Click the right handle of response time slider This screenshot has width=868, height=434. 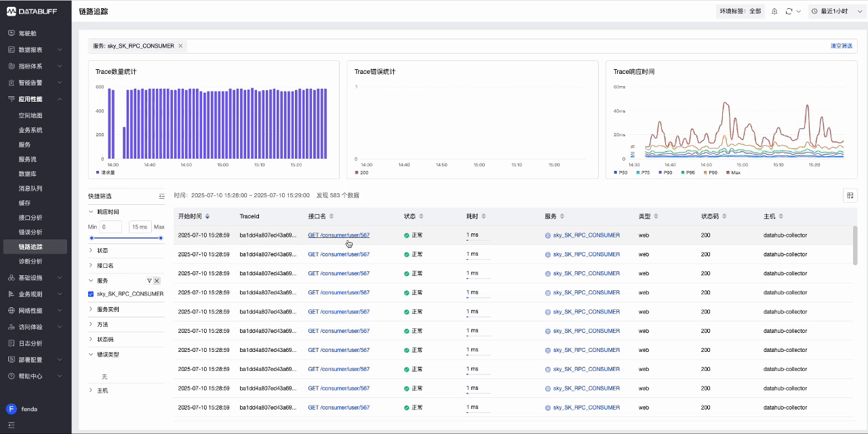[161, 238]
